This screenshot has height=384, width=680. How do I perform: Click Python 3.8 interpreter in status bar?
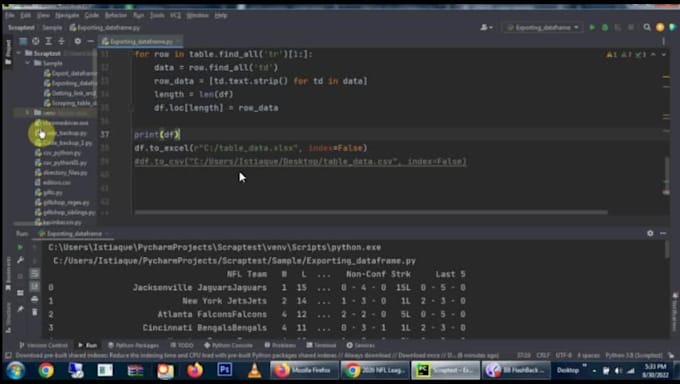coord(634,355)
